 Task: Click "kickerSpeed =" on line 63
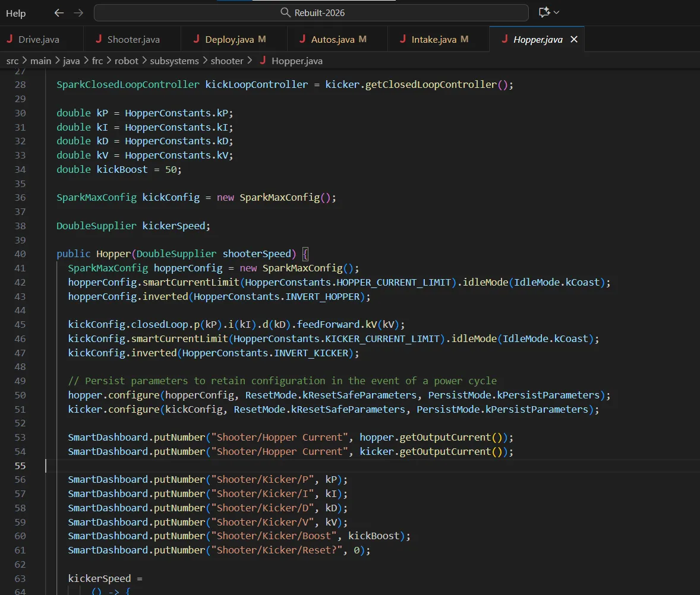[x=105, y=578]
